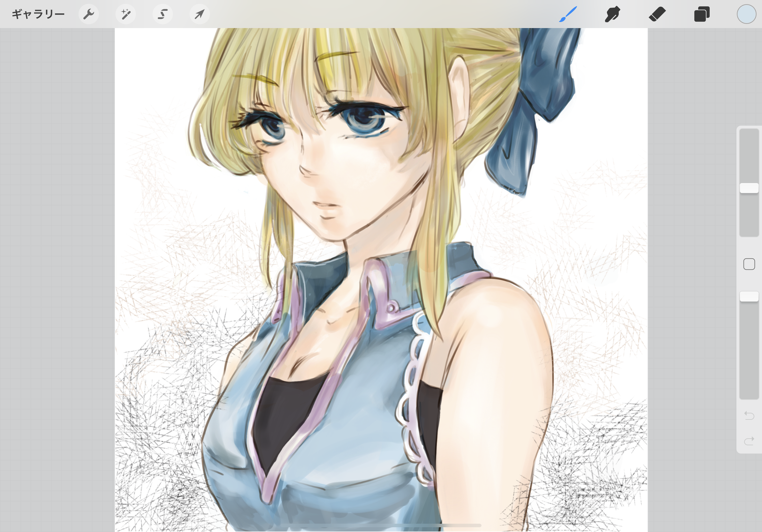The image size is (762, 532).
Task: Activate the Transform arrow tool
Action: tap(199, 14)
